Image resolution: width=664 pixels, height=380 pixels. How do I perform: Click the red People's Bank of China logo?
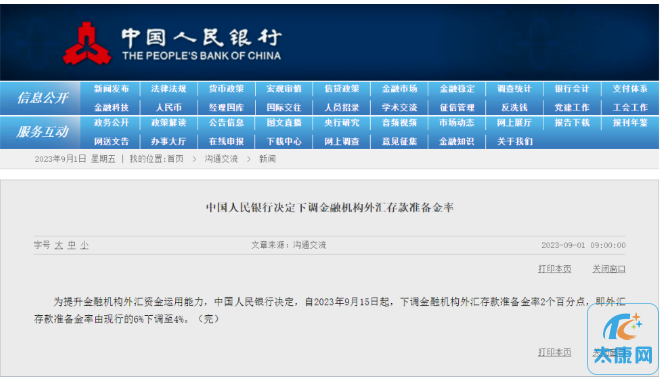87,44
